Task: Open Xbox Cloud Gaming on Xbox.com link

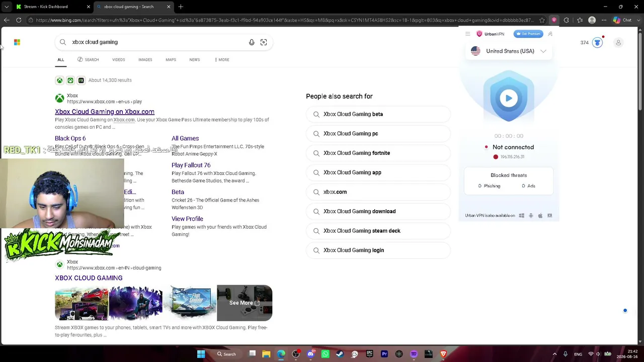Action: pos(105,112)
